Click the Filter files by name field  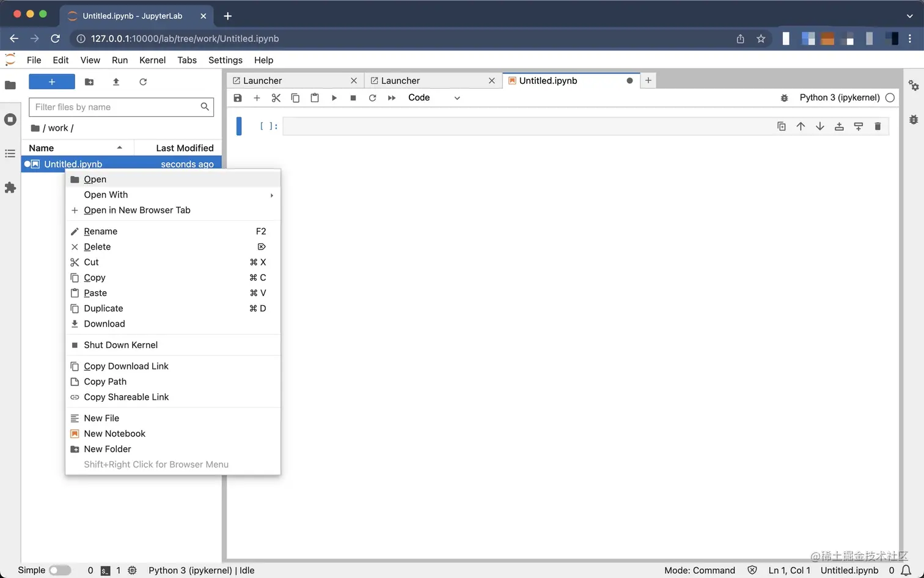[x=116, y=107]
